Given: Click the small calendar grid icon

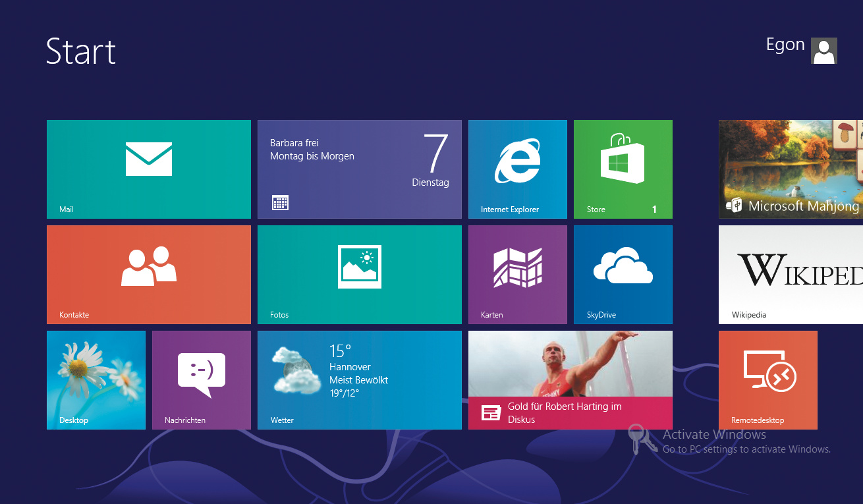Looking at the screenshot, I should pos(281,203).
